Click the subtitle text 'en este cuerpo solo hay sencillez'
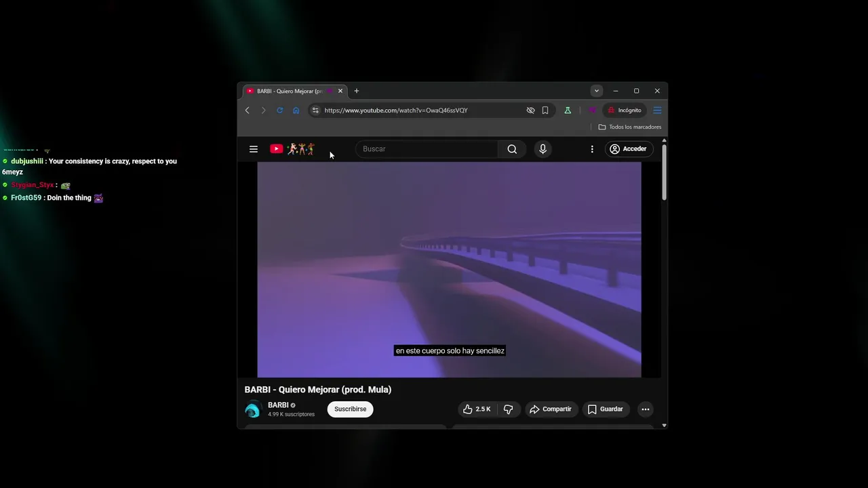This screenshot has width=868, height=488. tap(450, 350)
